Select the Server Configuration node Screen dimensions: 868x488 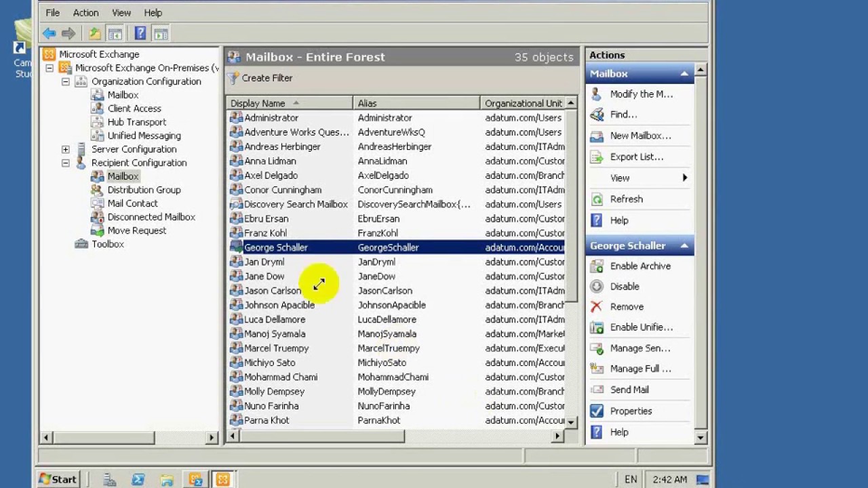pyautogui.click(x=134, y=149)
